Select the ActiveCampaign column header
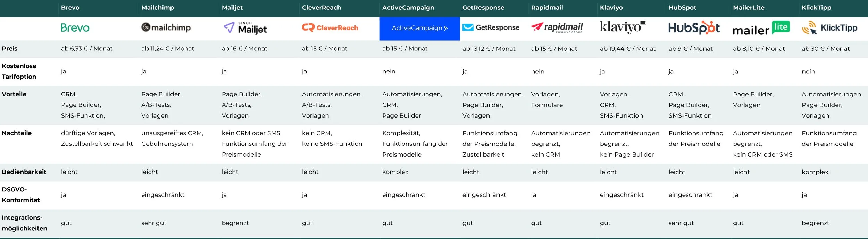 click(408, 8)
